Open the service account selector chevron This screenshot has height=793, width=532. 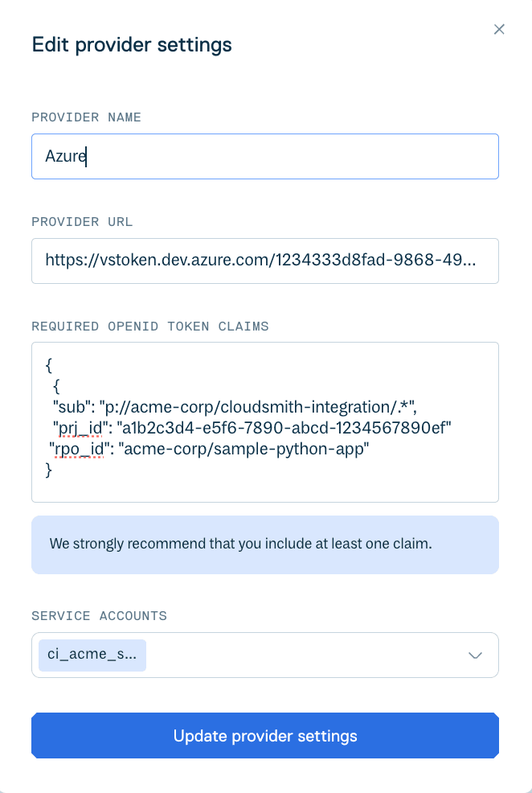(473, 655)
